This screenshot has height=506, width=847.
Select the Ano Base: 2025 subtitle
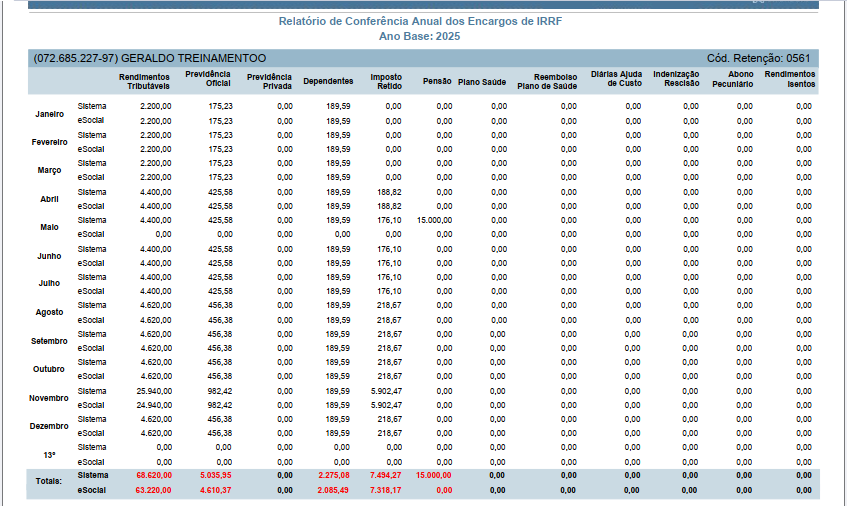coord(420,37)
